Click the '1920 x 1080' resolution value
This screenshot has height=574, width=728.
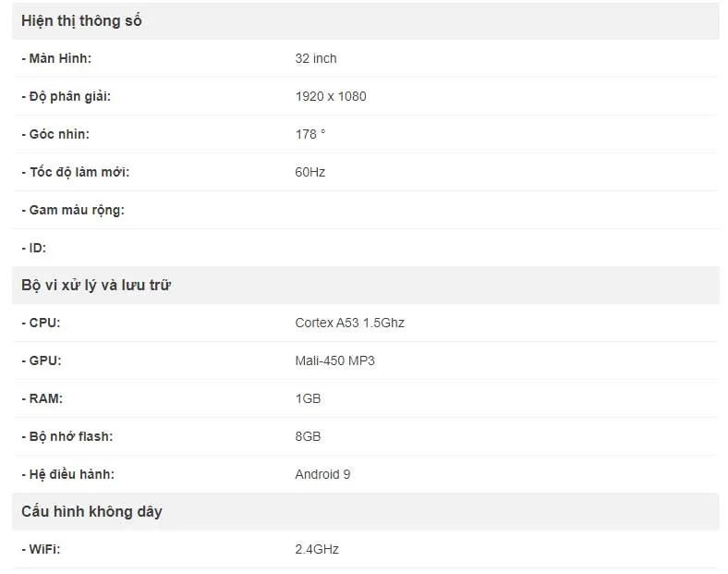coord(331,97)
